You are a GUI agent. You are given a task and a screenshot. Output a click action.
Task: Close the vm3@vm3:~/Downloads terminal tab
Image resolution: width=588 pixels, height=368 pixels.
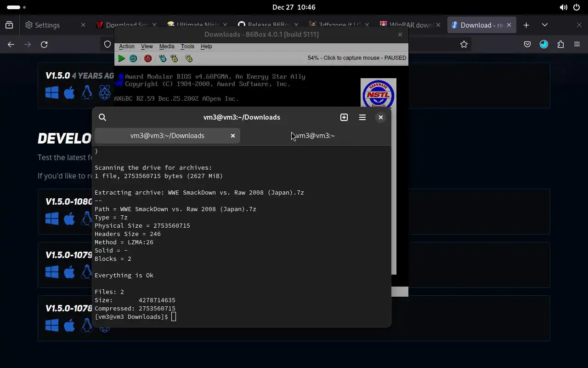(233, 136)
